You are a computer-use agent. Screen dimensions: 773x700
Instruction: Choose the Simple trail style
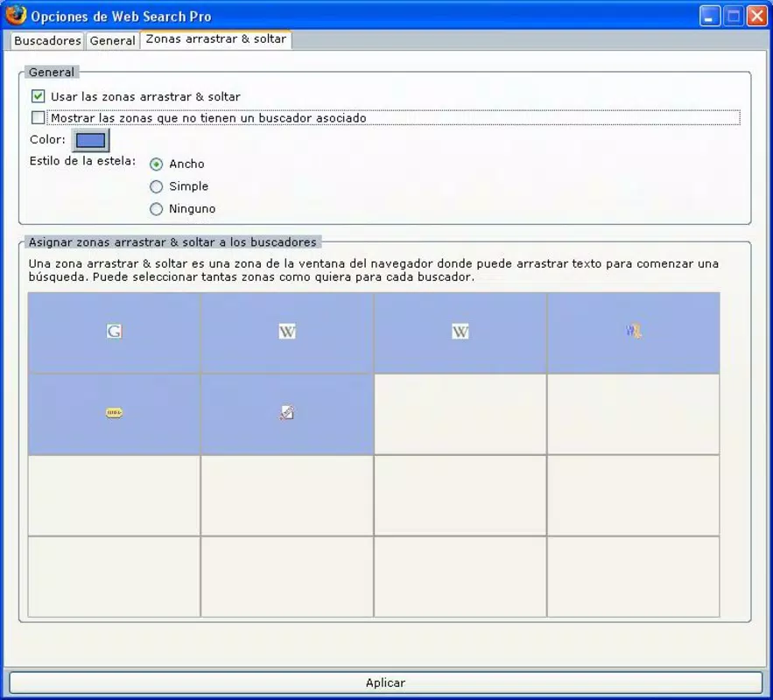pos(157,186)
